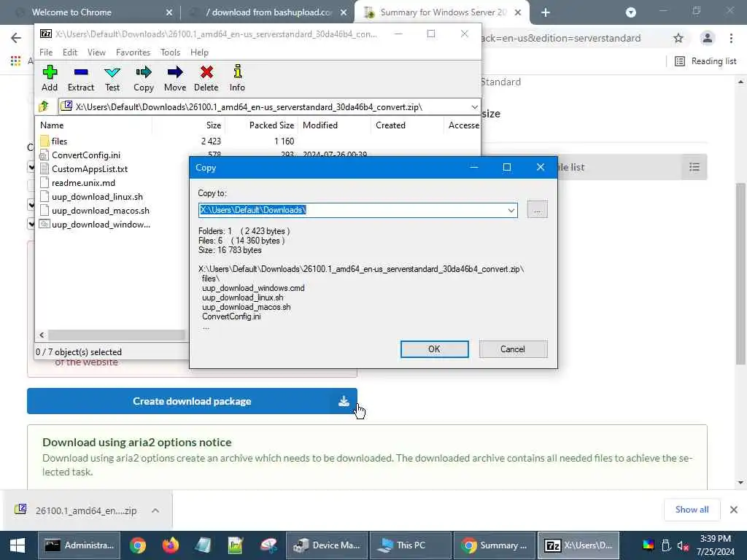Click the Extract toolbar icon
Screen dimensions: 747x560
pyautogui.click(x=81, y=78)
